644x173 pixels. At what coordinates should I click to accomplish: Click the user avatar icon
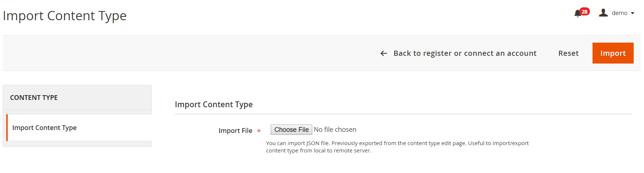point(603,13)
